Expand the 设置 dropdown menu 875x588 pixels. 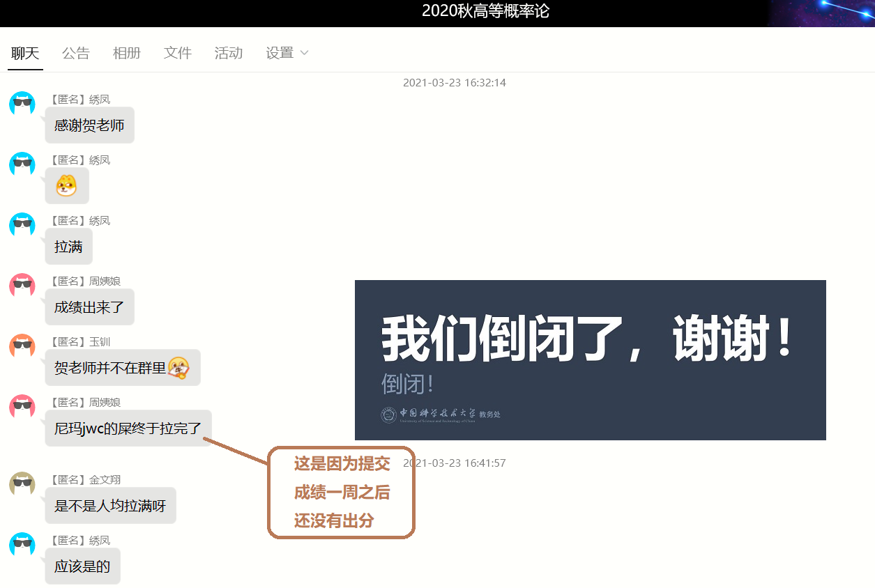click(287, 53)
